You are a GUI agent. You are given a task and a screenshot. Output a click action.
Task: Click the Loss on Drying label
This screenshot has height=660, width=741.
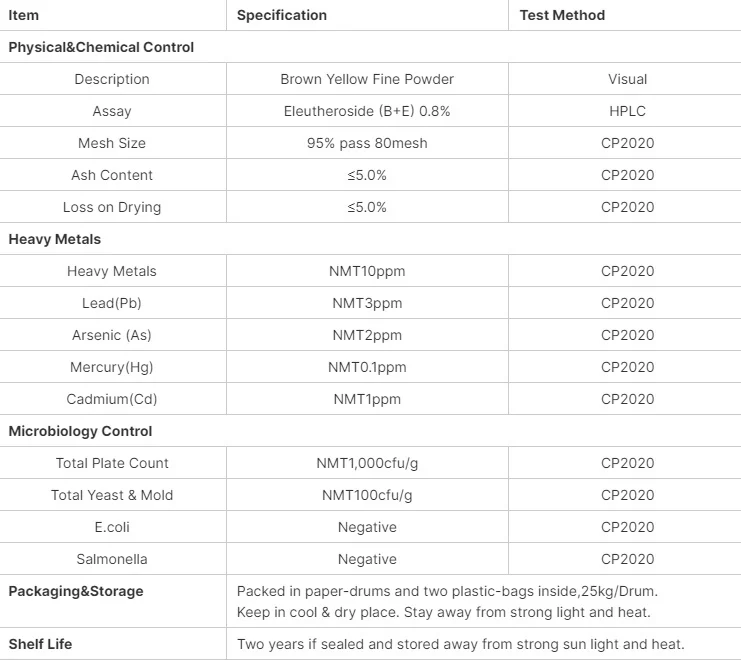click(112, 207)
